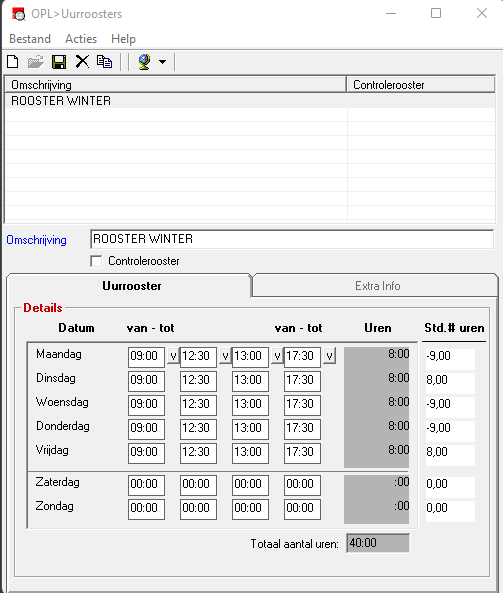Viewport: 503px width, 593px height.
Task: Save using the floppy disk icon
Action: [59, 62]
